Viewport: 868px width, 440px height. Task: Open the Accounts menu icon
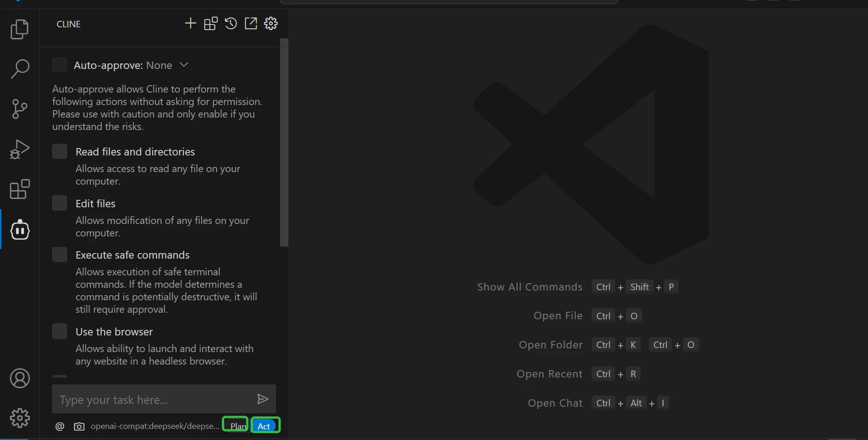tap(20, 378)
